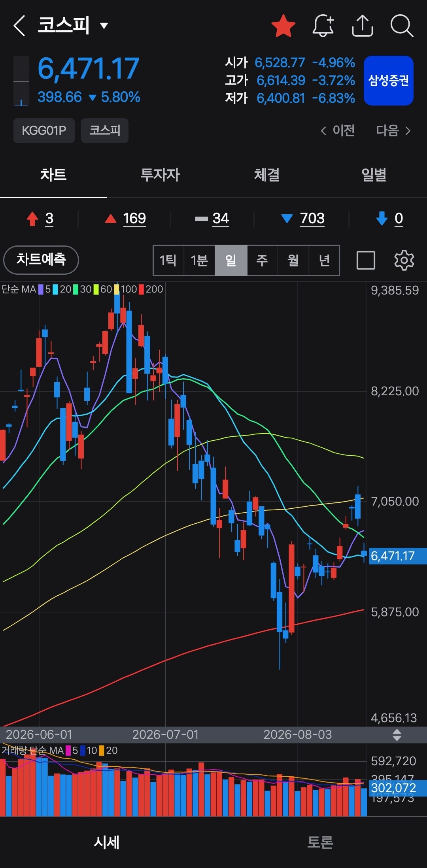This screenshot has width=427, height=868.
Task: Open the search magnifier icon
Action: point(402,26)
